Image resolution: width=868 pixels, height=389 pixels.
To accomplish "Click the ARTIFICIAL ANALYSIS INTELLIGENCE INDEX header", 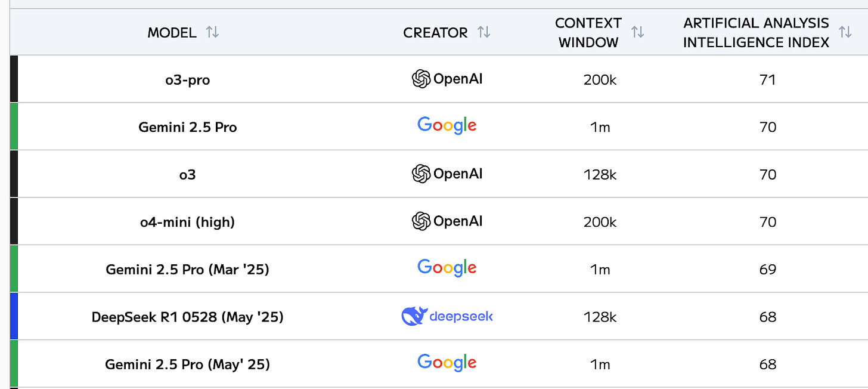I will pyautogui.click(x=756, y=33).
